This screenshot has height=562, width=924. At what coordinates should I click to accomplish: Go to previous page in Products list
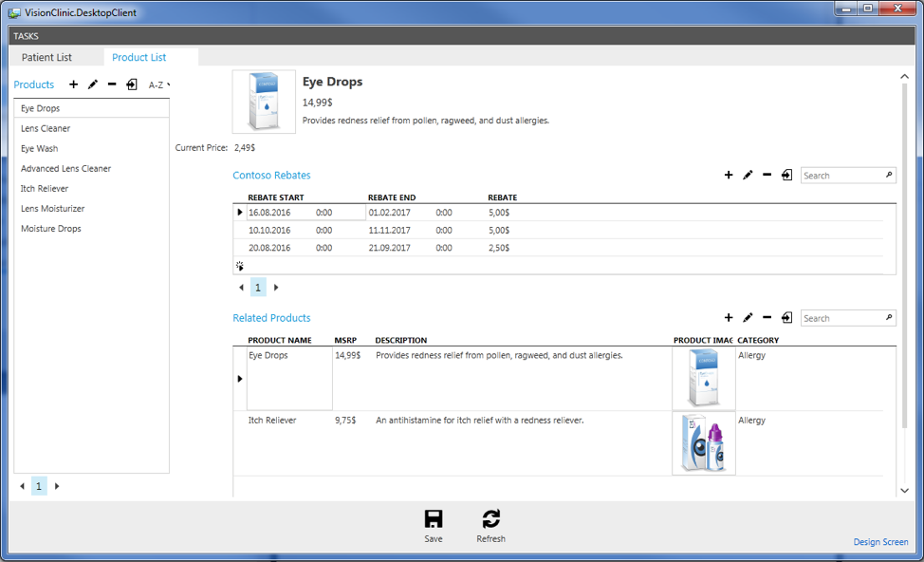click(x=23, y=486)
